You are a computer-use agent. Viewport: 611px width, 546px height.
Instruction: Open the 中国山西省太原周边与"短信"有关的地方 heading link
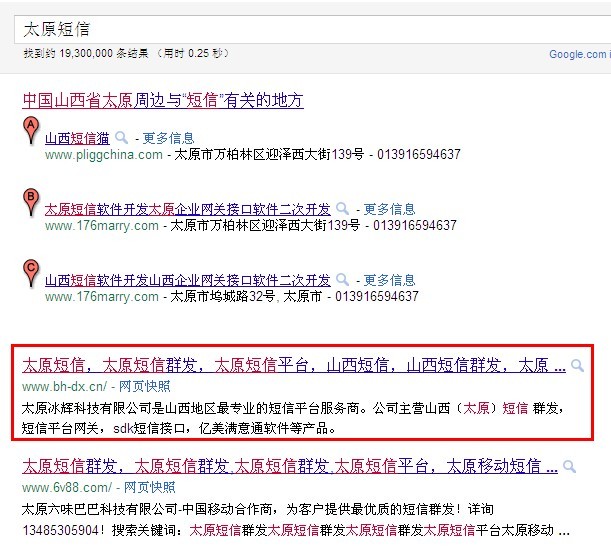(163, 100)
